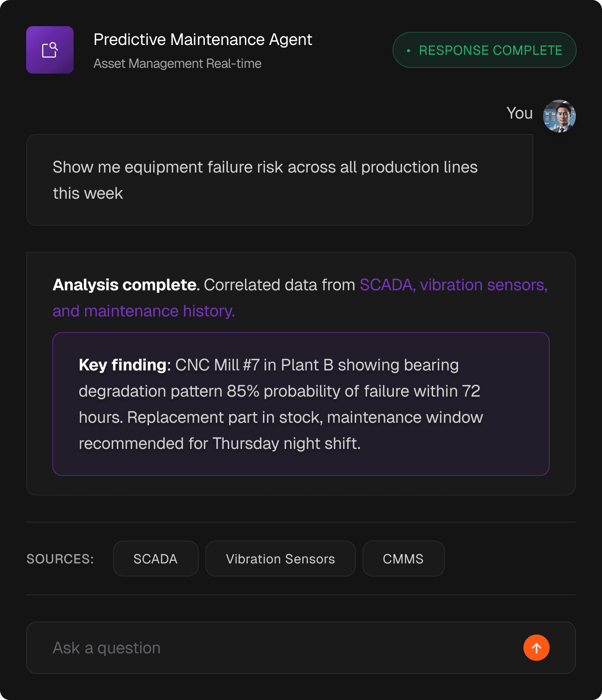Click the SOURCES: label
Viewport: 602px width, 700px height.
60,559
